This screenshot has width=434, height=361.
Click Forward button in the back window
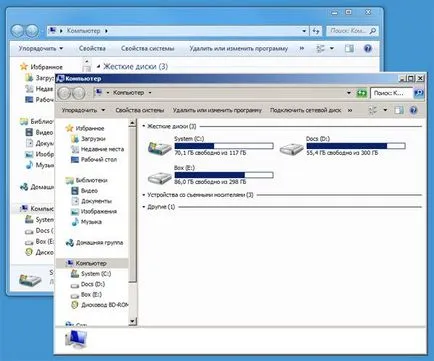[32, 31]
